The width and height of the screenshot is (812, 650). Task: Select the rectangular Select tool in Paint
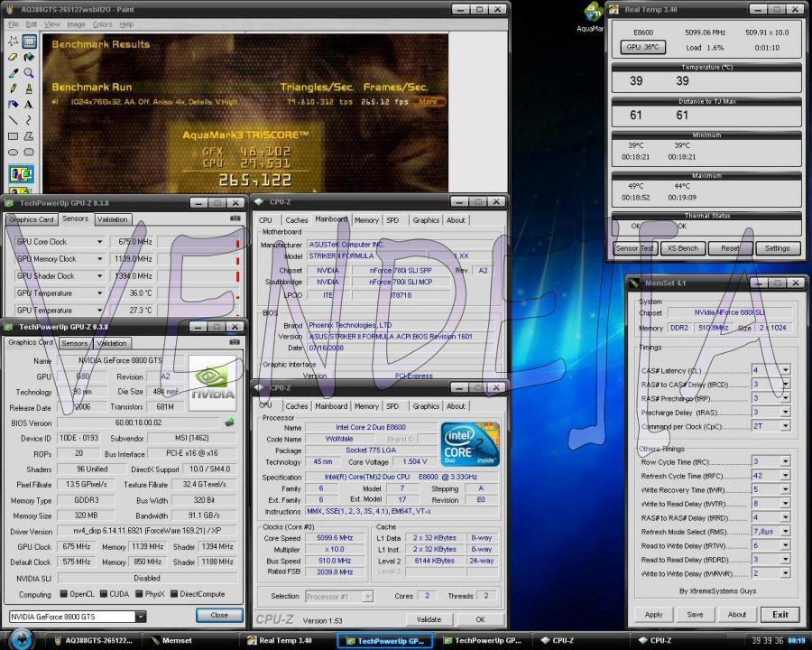click(29, 41)
